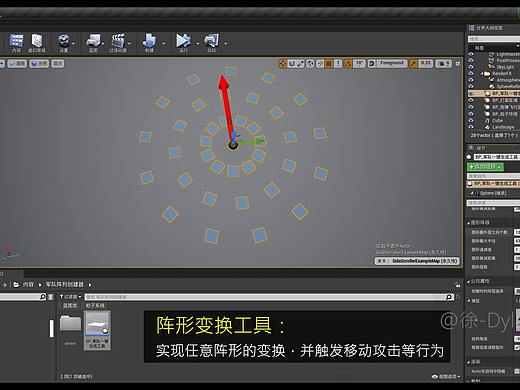
Task: Select the Rotate gizmo tool in viewport toolbar
Action: (x=292, y=63)
